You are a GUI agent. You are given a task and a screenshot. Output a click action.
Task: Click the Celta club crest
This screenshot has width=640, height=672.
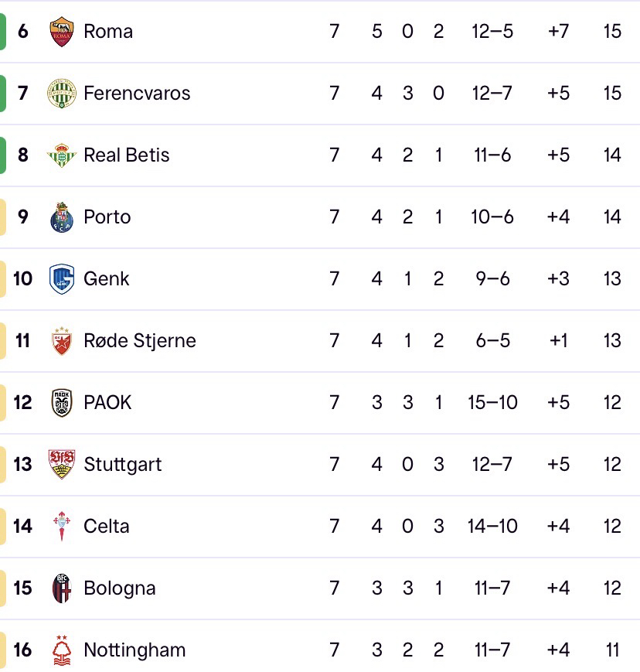pos(61,527)
